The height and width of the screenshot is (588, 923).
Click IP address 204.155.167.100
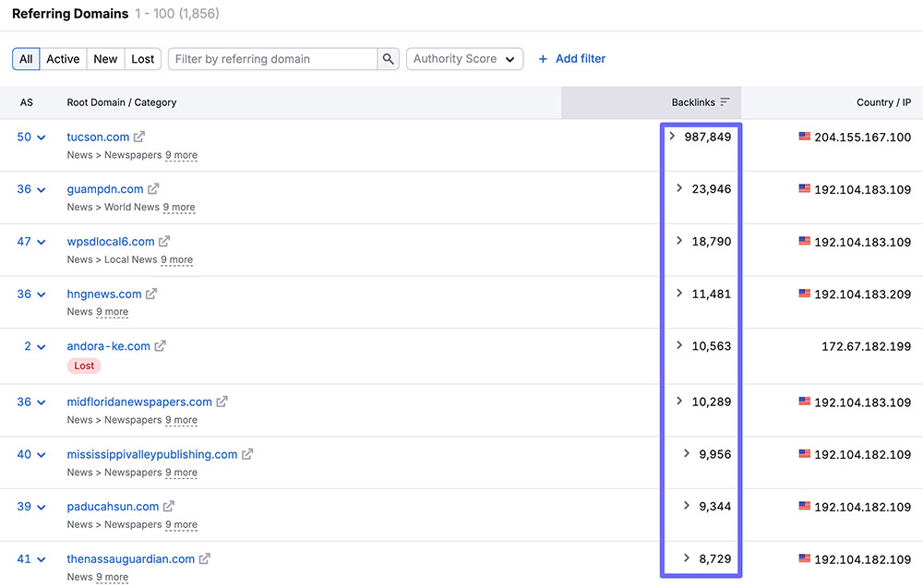click(862, 138)
